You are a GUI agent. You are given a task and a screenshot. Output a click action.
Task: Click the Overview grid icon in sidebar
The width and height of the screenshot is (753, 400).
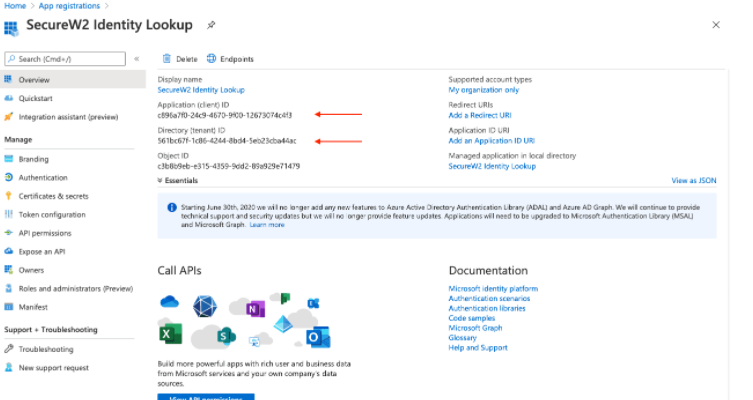8,79
